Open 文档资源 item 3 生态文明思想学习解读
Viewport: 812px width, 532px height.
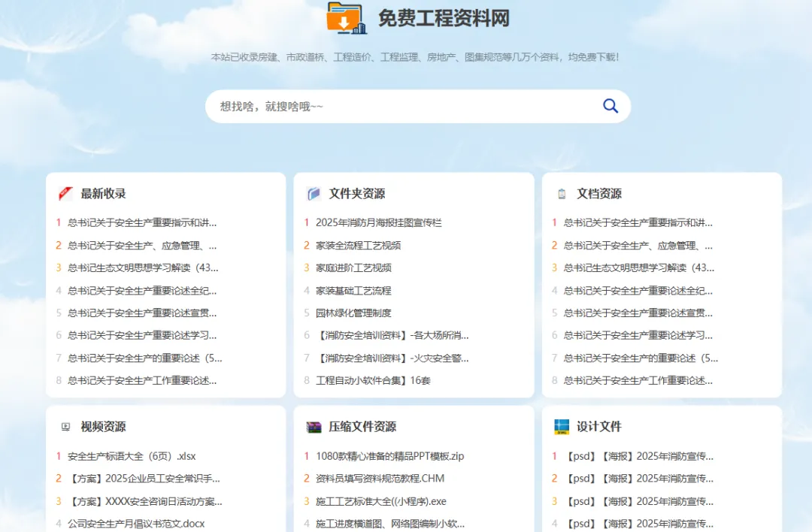pyautogui.click(x=639, y=268)
